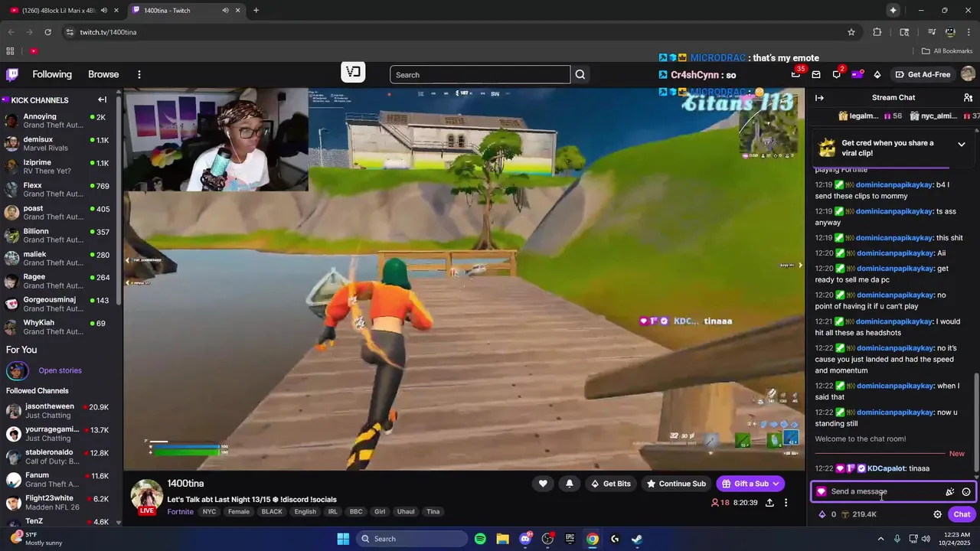Screen dimensions: 980x551
Task: Open stream three-dot options under video
Action: point(786,503)
